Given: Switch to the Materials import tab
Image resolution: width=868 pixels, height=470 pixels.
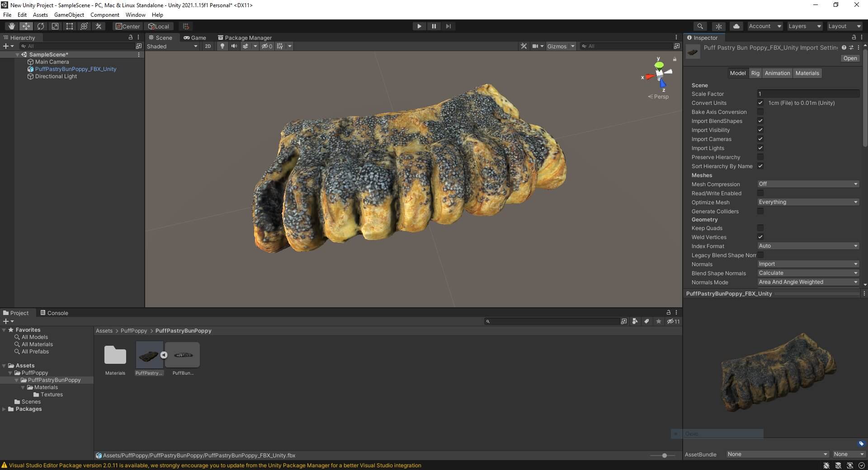Looking at the screenshot, I should (x=807, y=73).
